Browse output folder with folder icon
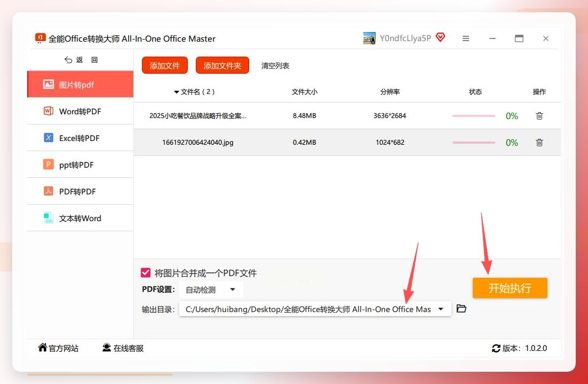588x384 pixels. [x=461, y=309]
